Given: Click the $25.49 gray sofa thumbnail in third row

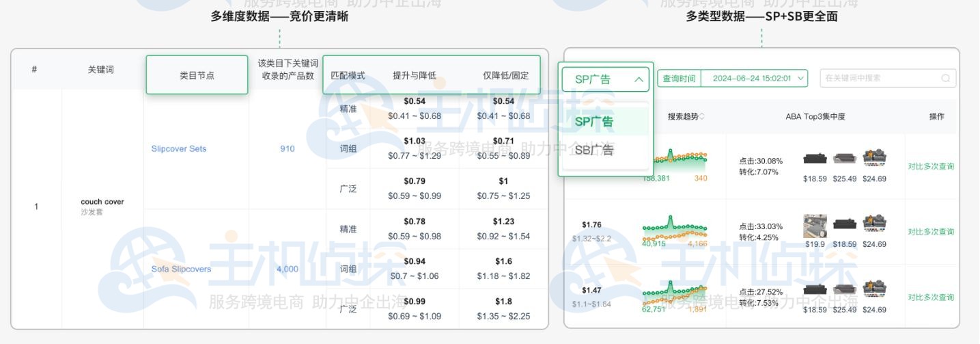Looking at the screenshot, I should pyautogui.click(x=845, y=289).
